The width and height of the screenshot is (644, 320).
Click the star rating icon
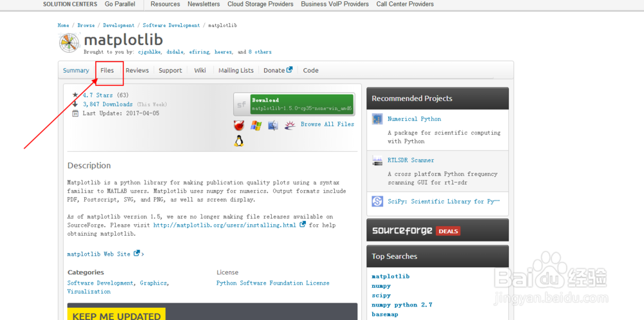[75, 95]
